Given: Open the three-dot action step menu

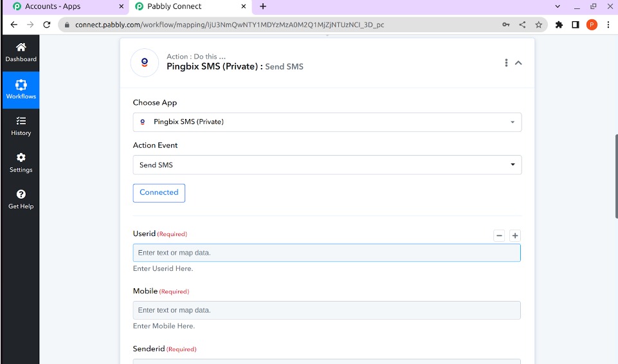Looking at the screenshot, I should click(506, 63).
